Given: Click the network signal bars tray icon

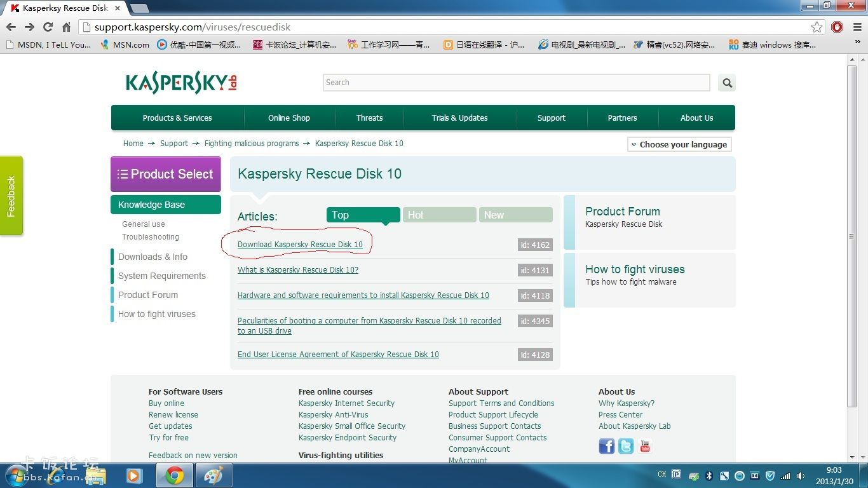Looking at the screenshot, I should point(786,475).
